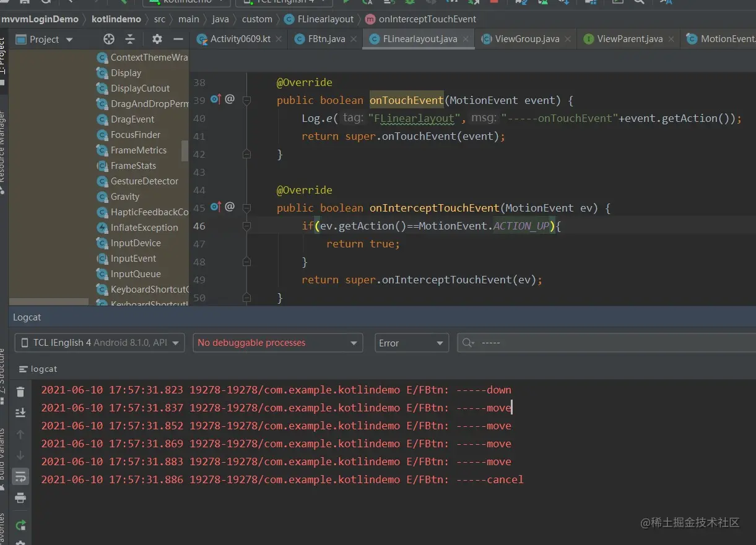Toggle the soft-wrap button in Logcat sidebar
This screenshot has height=545, width=756.
(20, 476)
